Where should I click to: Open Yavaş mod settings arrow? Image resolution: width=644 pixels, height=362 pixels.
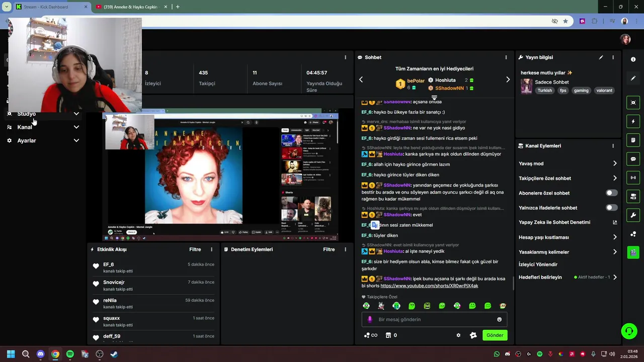(x=615, y=163)
